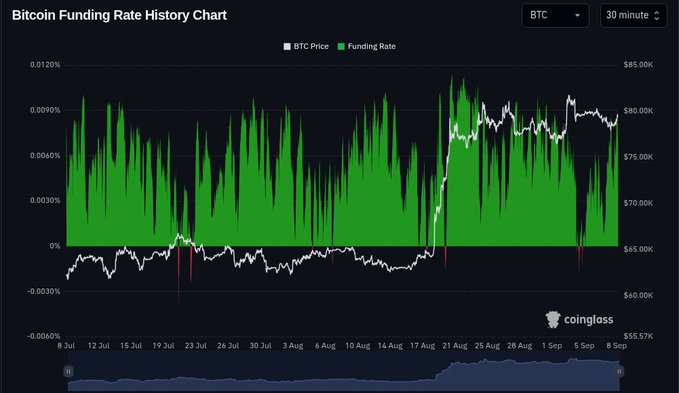The image size is (679, 393).
Task: Click the 0.0060% funding rate axis label
Action: (45, 156)
